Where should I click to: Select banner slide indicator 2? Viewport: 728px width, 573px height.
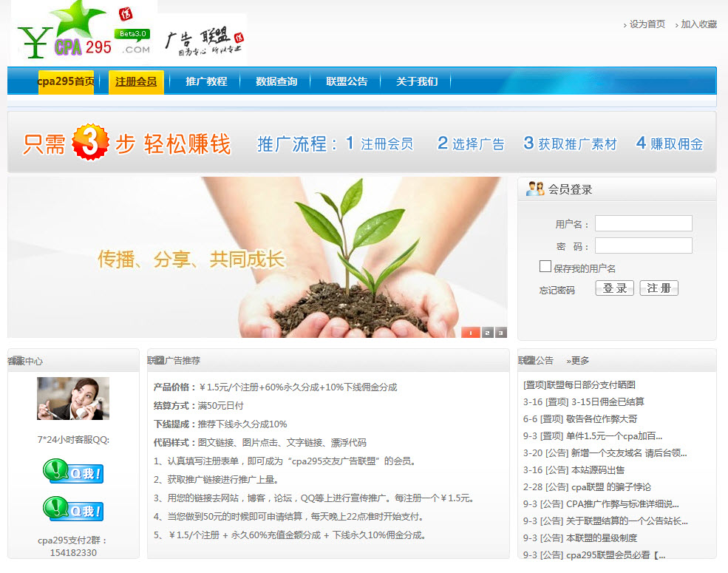pyautogui.click(x=487, y=333)
